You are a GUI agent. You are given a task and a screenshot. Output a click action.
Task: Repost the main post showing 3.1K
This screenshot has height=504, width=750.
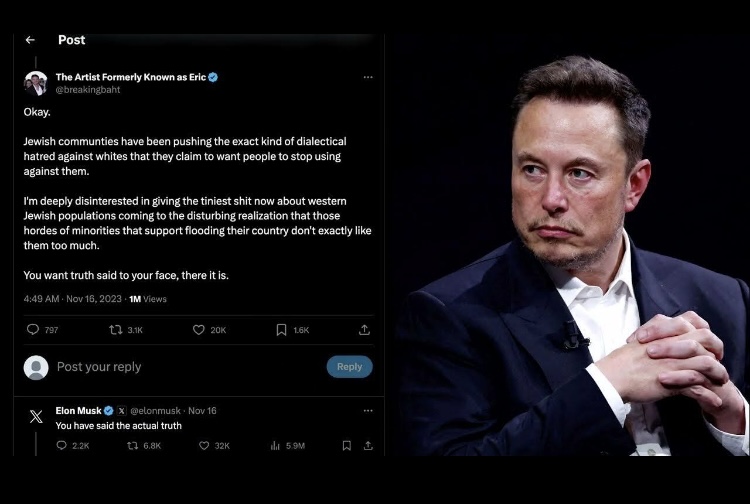click(126, 330)
